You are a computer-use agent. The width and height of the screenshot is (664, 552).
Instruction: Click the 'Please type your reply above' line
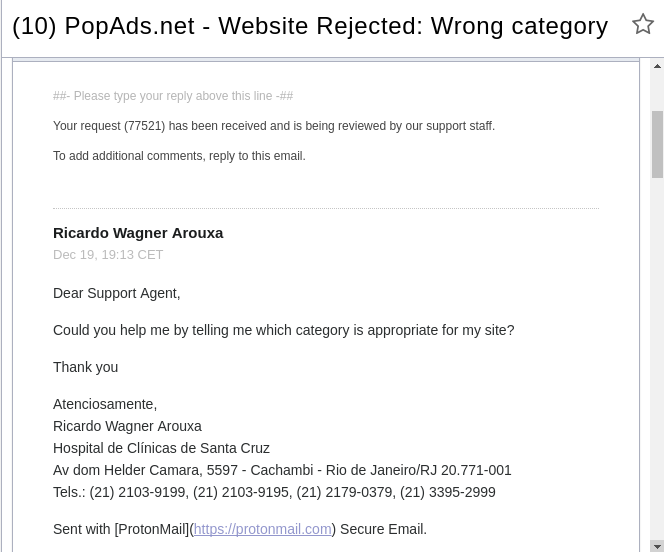[x=173, y=96]
